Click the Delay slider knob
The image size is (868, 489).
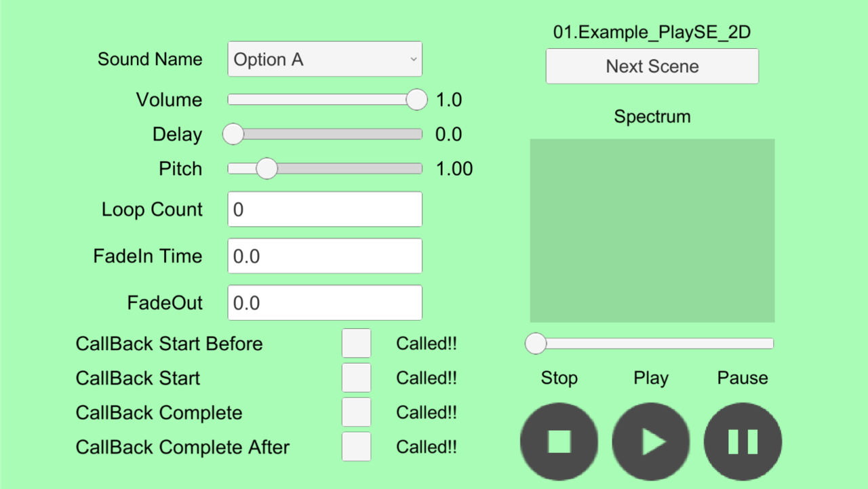[233, 134]
